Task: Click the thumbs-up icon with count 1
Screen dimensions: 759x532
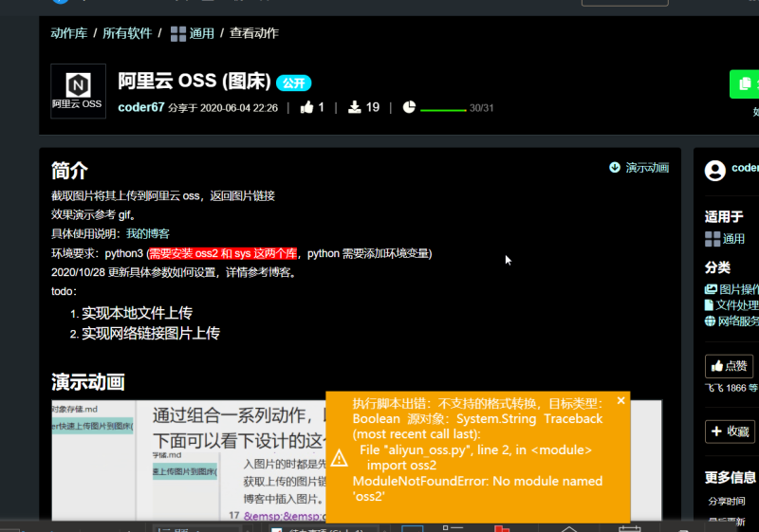Action: point(306,107)
